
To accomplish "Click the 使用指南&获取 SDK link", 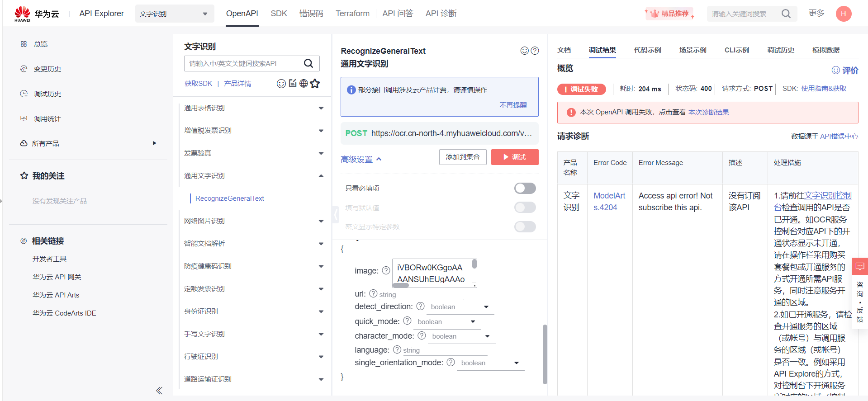I will coord(824,89).
